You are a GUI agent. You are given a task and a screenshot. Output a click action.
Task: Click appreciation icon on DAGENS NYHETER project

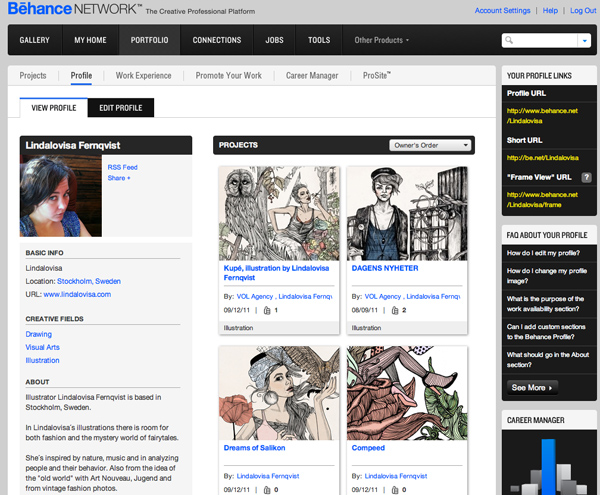pos(395,310)
